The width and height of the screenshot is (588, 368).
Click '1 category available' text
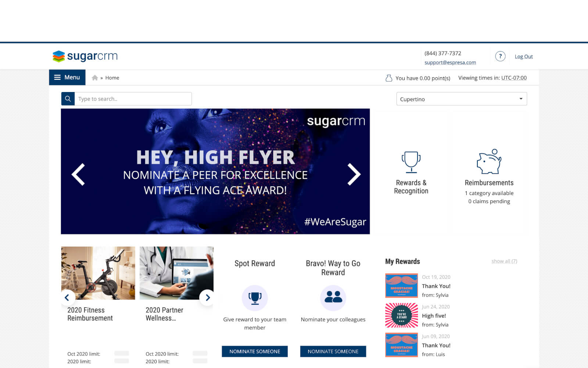pyautogui.click(x=489, y=193)
